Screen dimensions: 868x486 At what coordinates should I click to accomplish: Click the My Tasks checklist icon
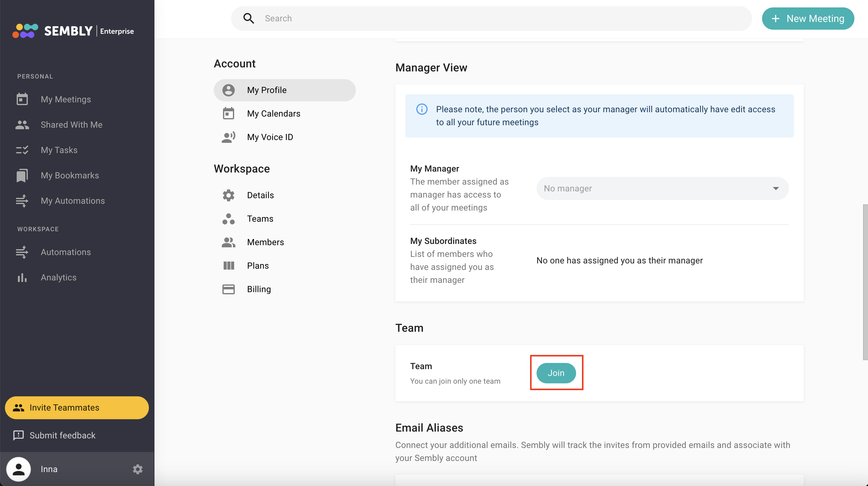(x=22, y=150)
